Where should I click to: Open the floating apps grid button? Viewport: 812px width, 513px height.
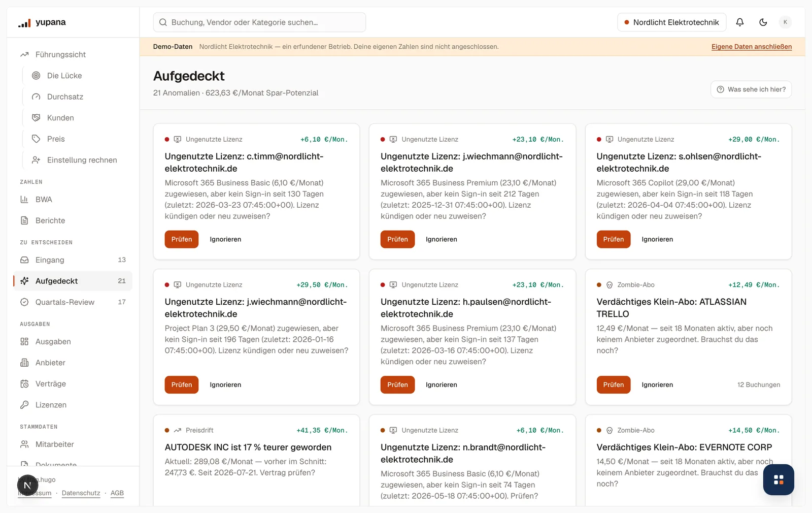point(779,479)
